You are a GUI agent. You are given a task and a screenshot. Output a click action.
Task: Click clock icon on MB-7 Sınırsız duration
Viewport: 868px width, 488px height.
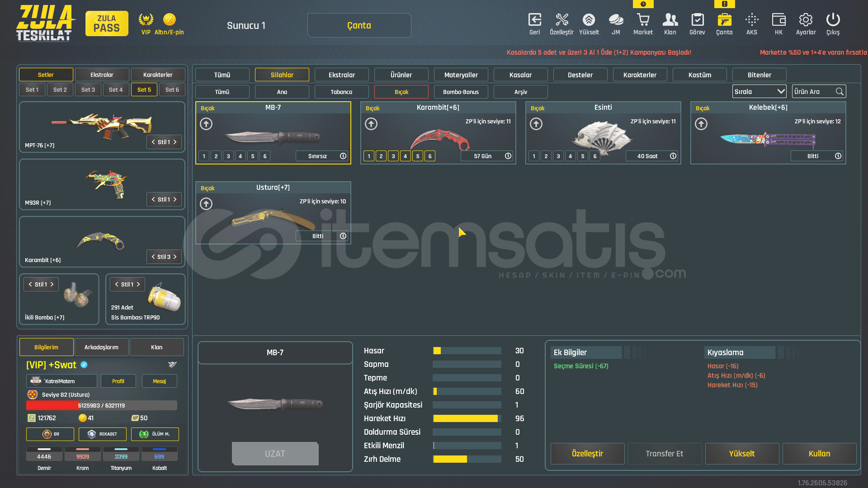pyautogui.click(x=343, y=156)
